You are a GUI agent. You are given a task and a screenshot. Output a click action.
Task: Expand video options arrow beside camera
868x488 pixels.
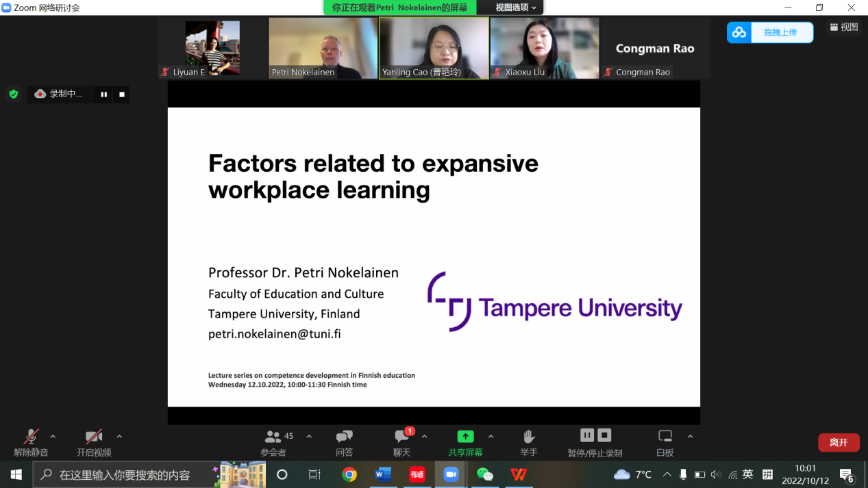coord(119,437)
